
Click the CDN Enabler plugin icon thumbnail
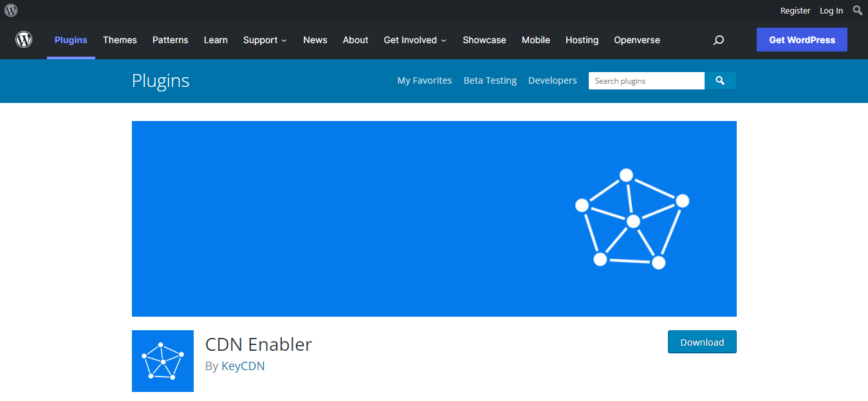(x=163, y=361)
